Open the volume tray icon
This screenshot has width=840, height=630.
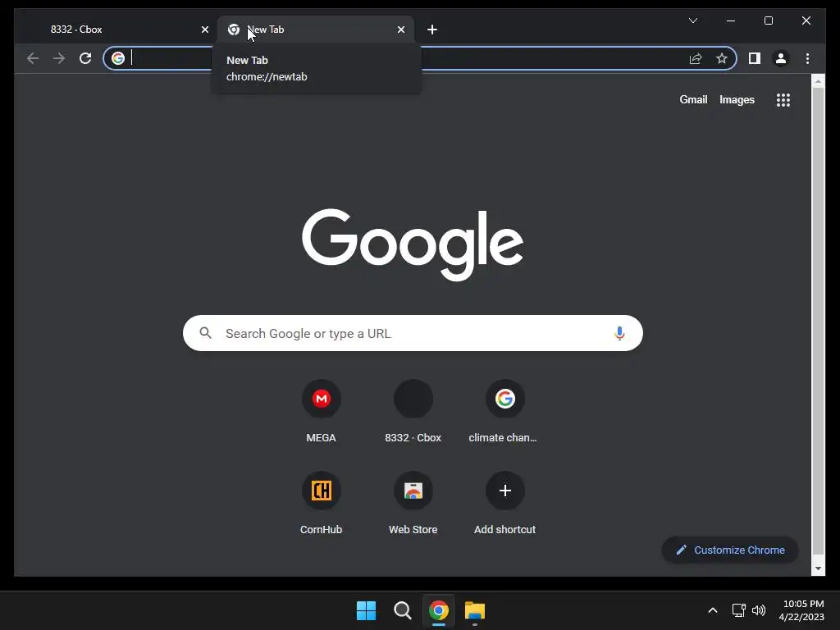coord(759,610)
